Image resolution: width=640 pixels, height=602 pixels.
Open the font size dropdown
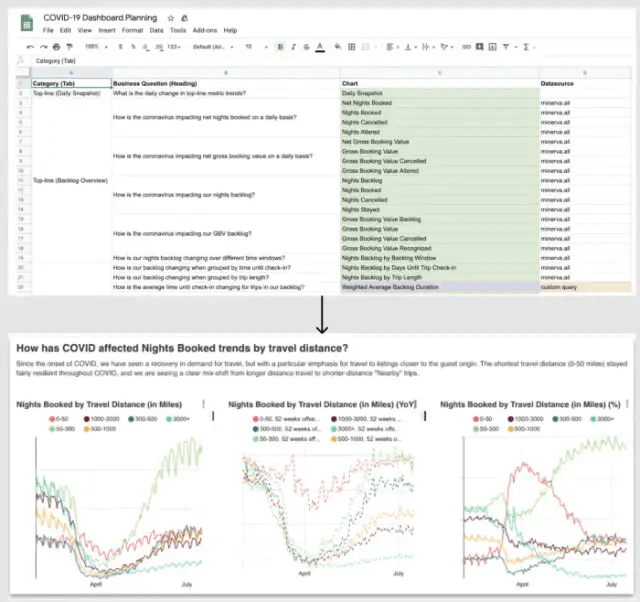(x=251, y=46)
